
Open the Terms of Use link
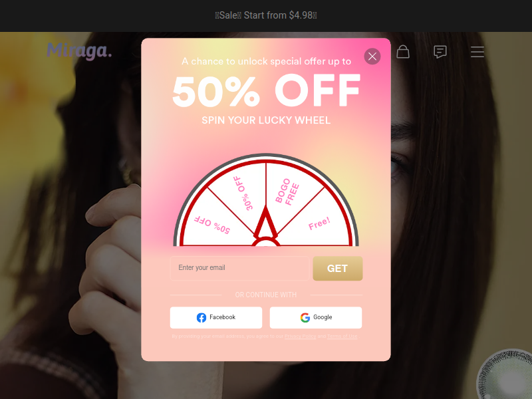point(342,336)
